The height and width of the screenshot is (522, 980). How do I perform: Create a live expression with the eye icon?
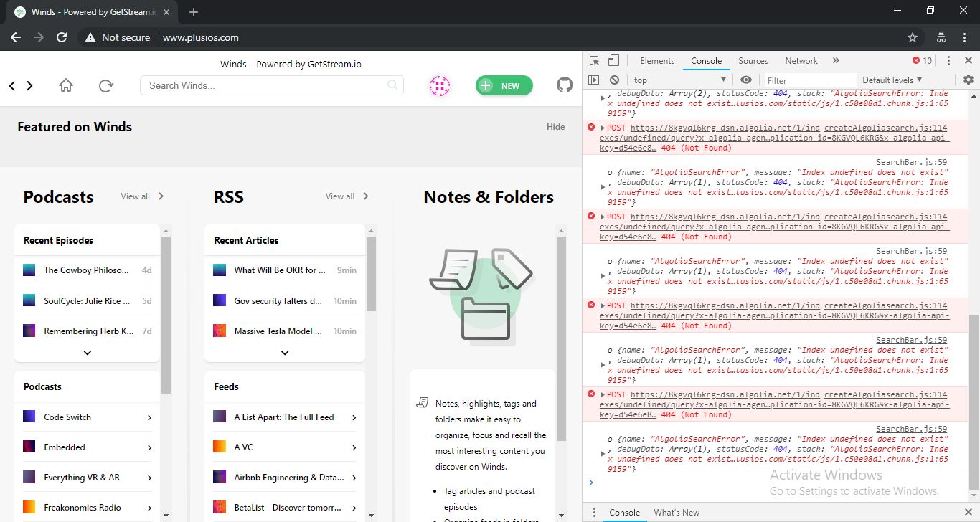(746, 80)
